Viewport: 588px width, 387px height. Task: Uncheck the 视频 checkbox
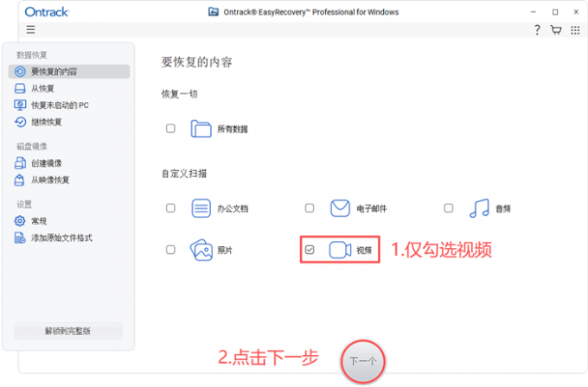coord(310,250)
